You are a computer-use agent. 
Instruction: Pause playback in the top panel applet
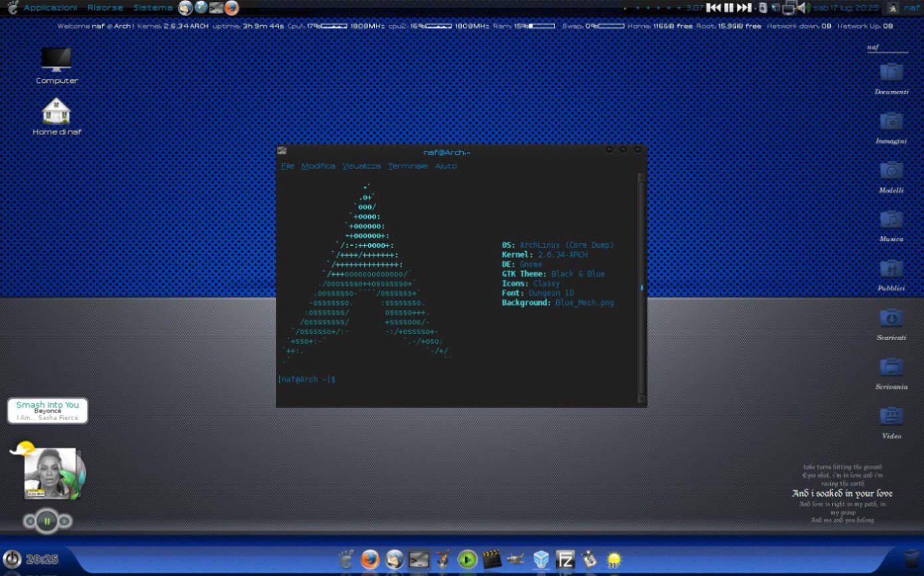(729, 8)
